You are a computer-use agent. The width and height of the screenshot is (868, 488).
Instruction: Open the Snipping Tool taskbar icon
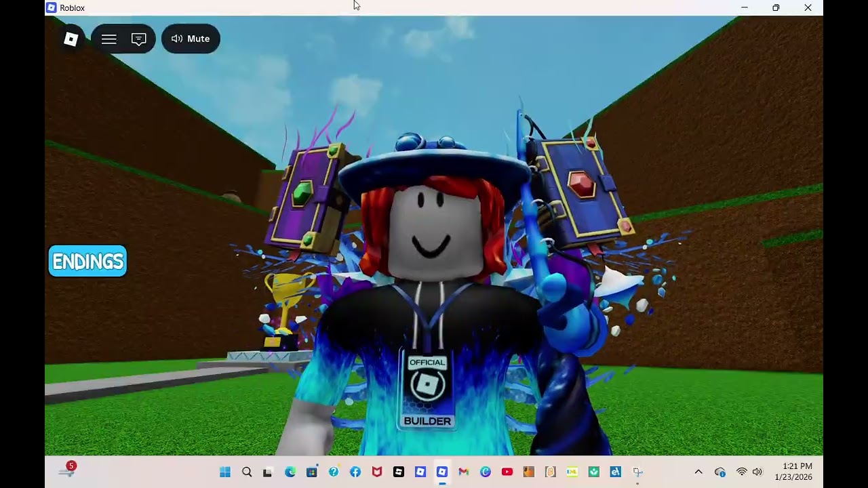[x=637, y=472]
